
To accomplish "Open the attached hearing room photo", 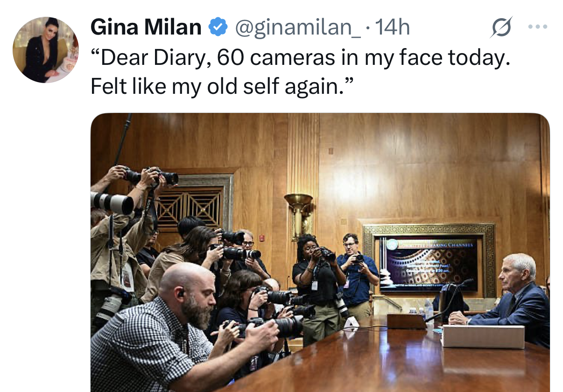I will pyautogui.click(x=320, y=252).
